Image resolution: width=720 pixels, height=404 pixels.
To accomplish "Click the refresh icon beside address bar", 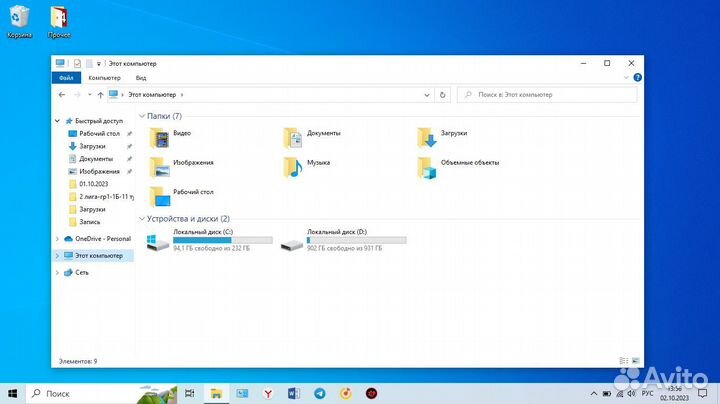I will coord(443,95).
